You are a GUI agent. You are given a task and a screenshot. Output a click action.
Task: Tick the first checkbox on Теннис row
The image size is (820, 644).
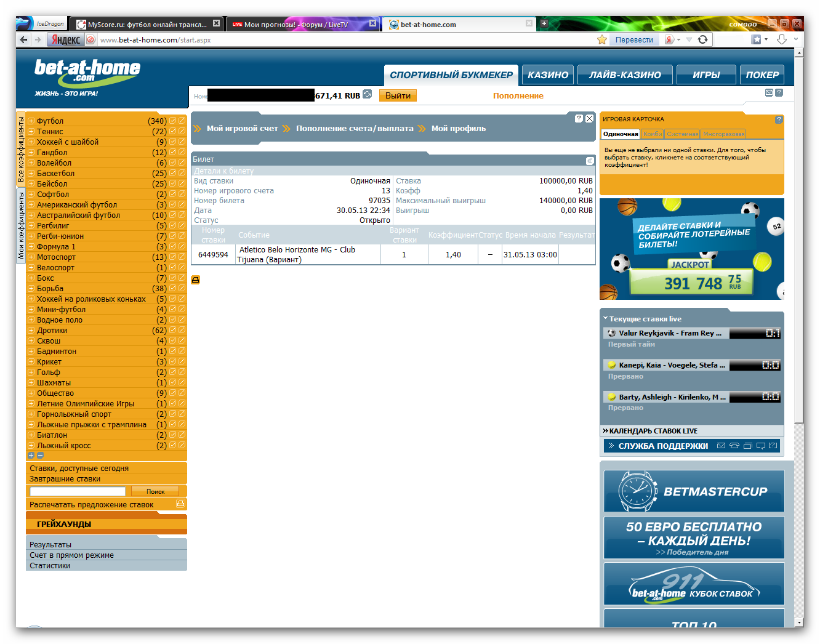173,131
